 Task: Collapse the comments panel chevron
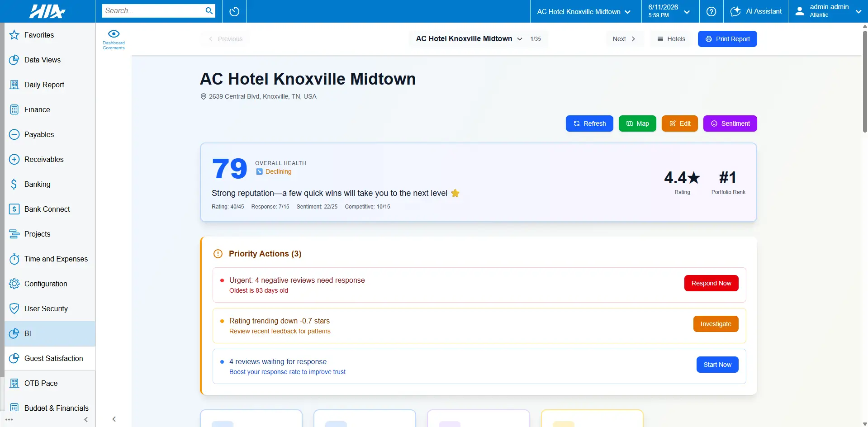click(x=114, y=419)
